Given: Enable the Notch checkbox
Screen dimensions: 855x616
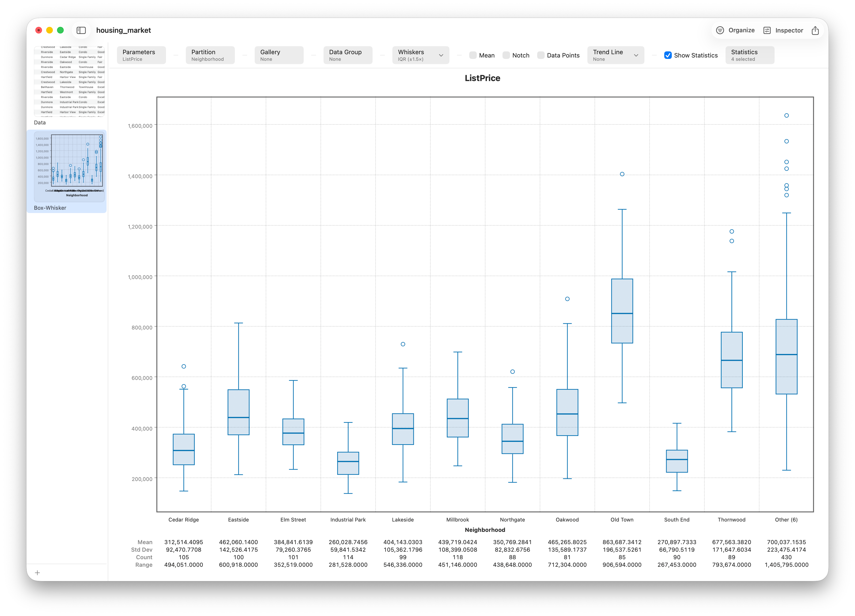Looking at the screenshot, I should (x=506, y=55).
